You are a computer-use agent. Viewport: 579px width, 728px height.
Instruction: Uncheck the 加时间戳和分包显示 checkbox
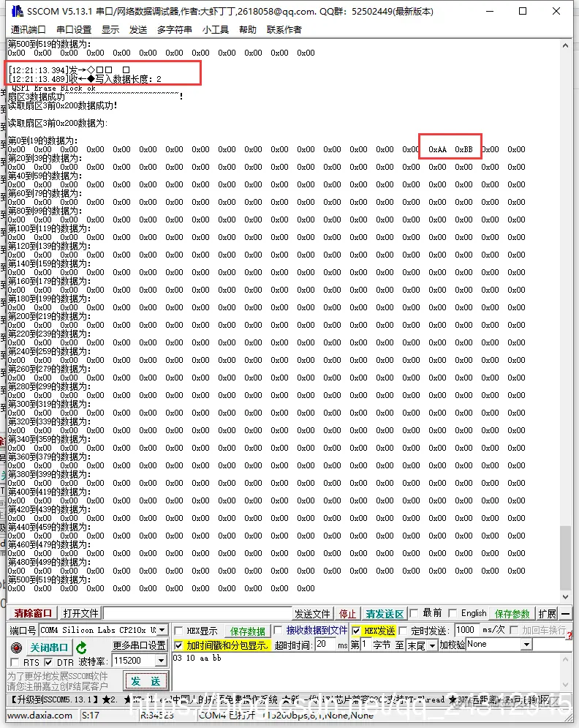(x=178, y=645)
